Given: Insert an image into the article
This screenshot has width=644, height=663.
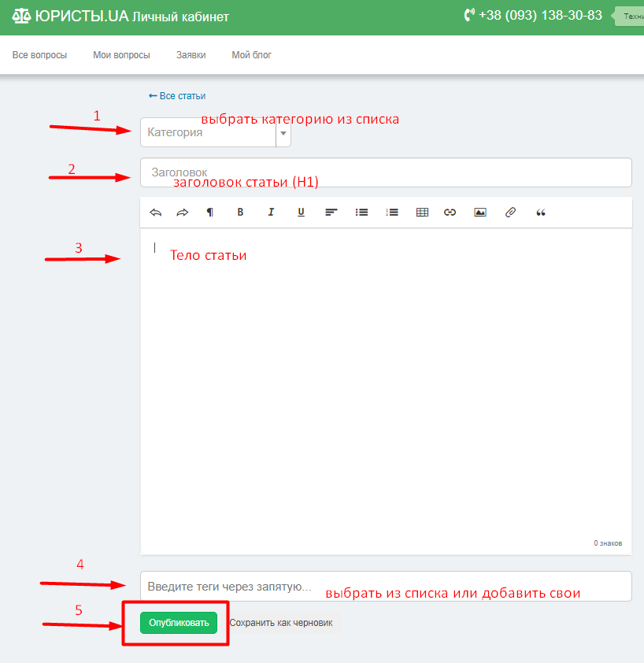Looking at the screenshot, I should pyautogui.click(x=480, y=213).
